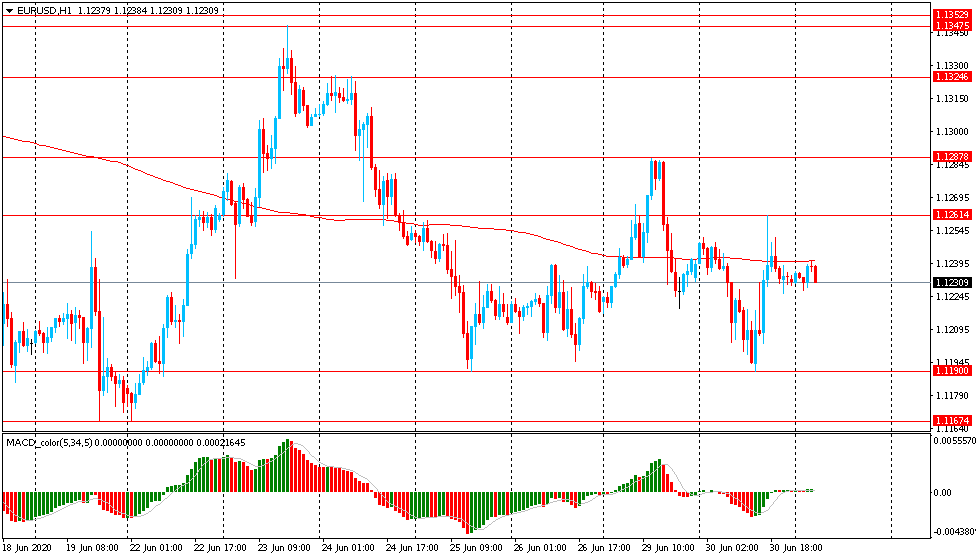Click the 19 Jun 08:00 time label
Screen dimensions: 976x559
92,548
